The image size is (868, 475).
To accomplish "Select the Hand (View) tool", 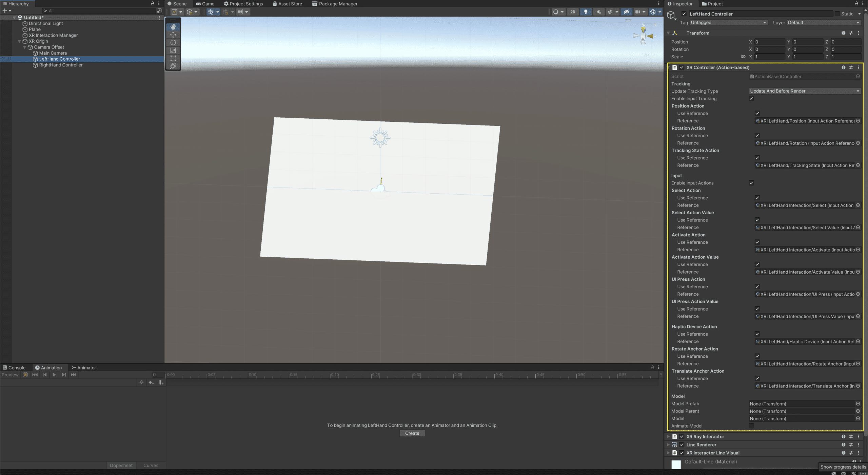I will pyautogui.click(x=173, y=27).
